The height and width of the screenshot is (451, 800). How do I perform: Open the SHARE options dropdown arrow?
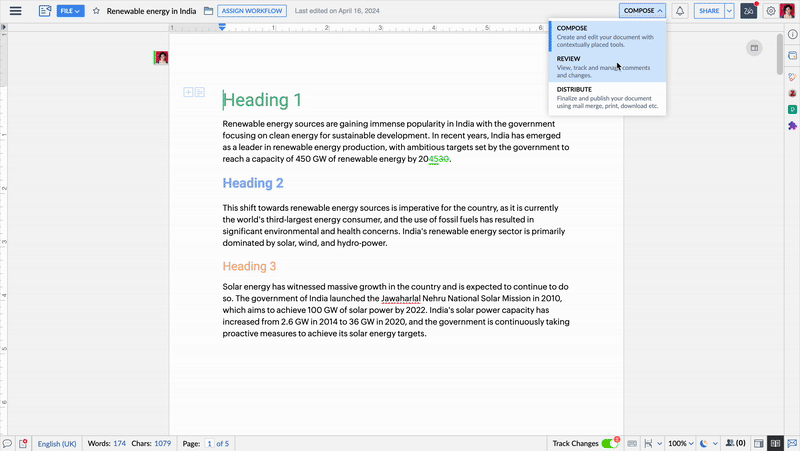click(730, 11)
